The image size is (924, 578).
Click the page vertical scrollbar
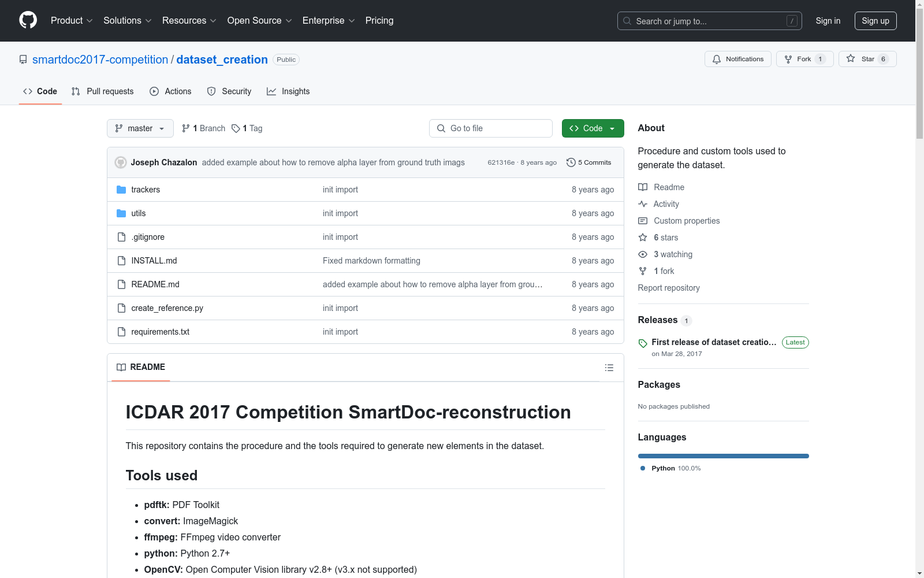click(x=919, y=72)
